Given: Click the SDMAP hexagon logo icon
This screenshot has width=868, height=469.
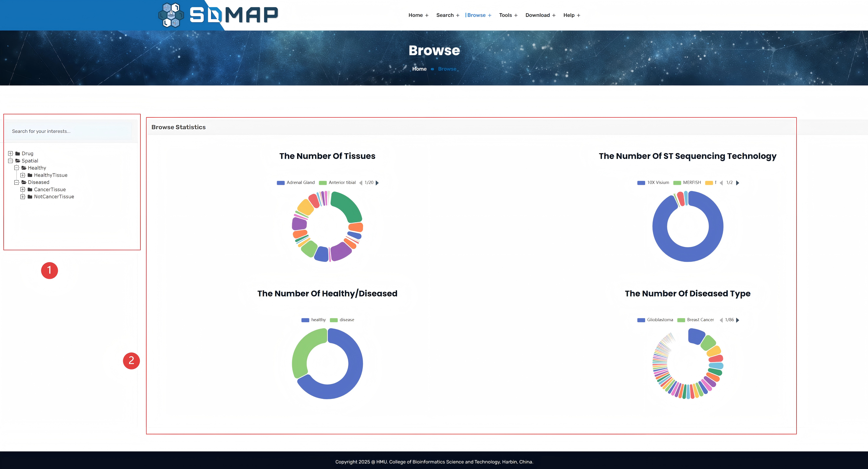Looking at the screenshot, I should (x=171, y=15).
